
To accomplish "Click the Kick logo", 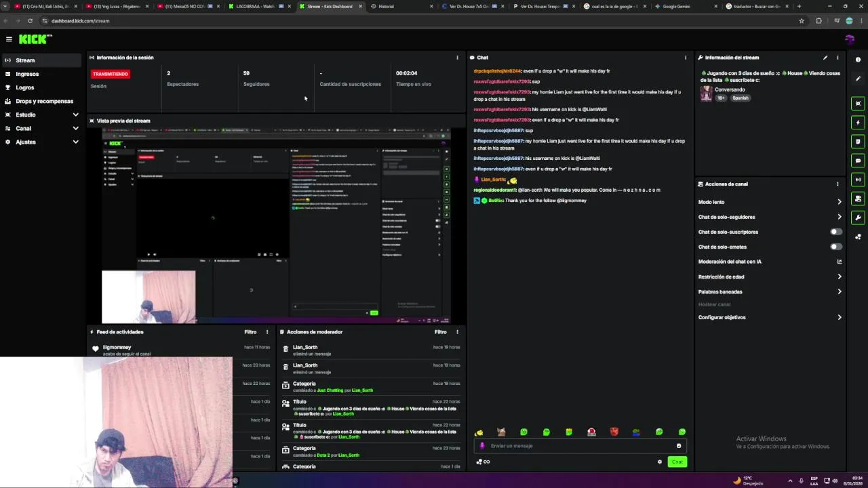I will click(x=35, y=39).
